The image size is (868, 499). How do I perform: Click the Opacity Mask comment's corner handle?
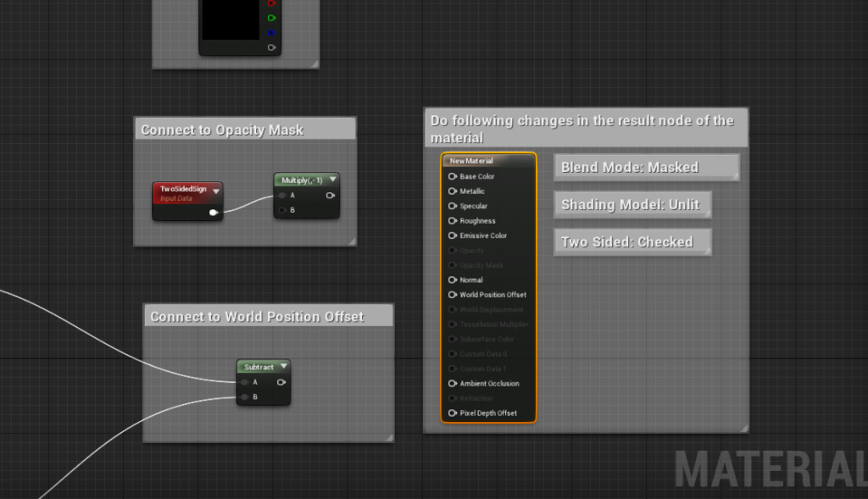tap(352, 241)
